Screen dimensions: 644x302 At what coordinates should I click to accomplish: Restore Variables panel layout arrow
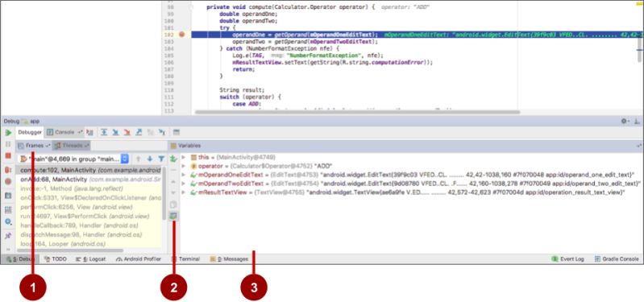coord(639,146)
